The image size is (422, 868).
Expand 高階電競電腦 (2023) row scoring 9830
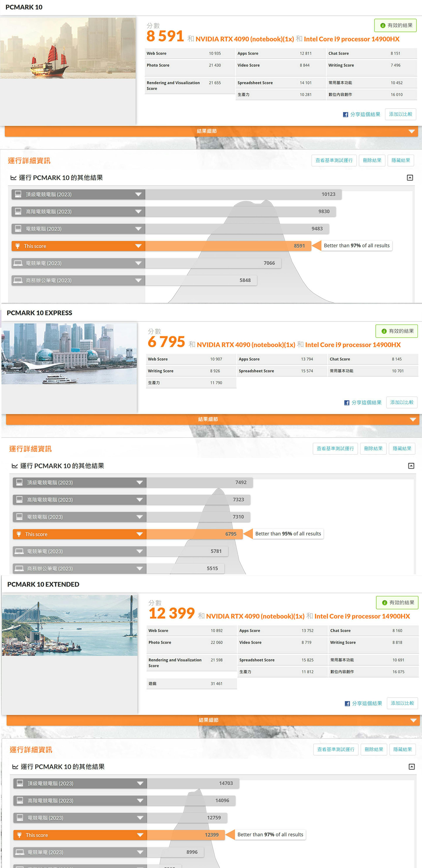(138, 212)
